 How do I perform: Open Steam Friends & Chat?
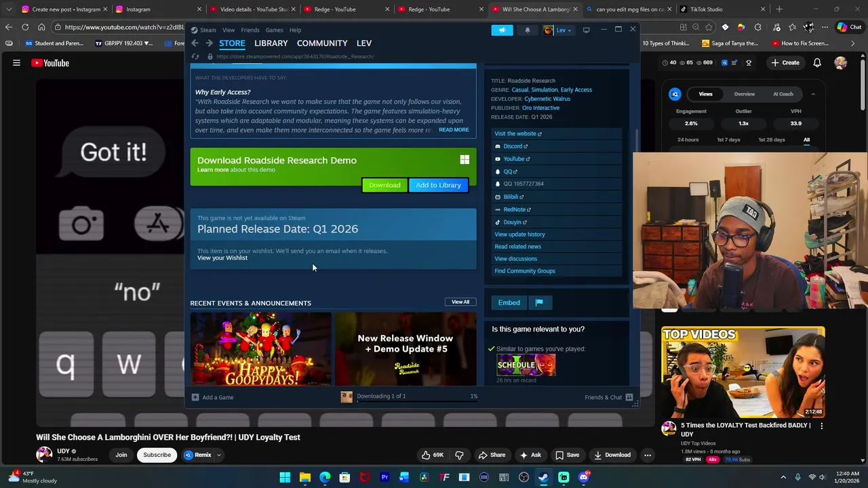(608, 397)
